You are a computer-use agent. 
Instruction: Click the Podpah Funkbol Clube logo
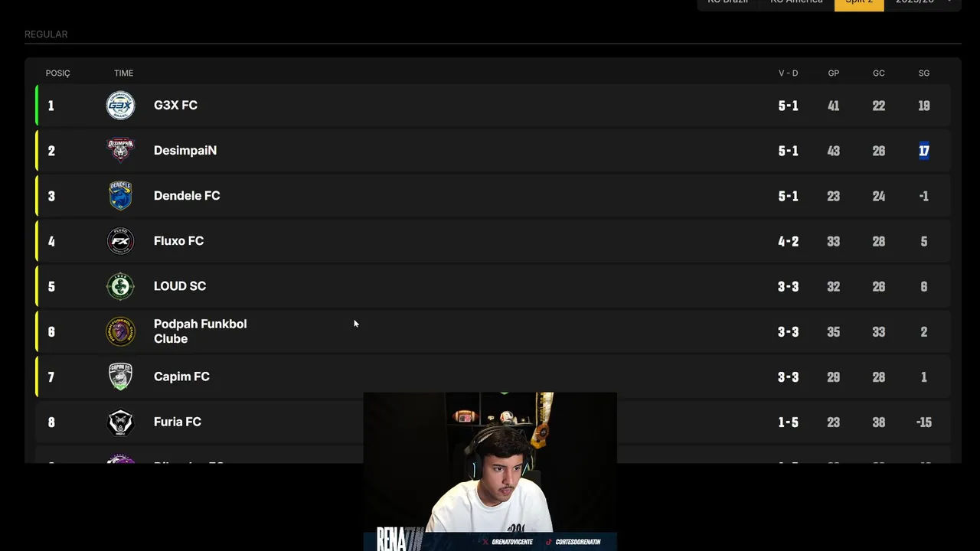[120, 331]
